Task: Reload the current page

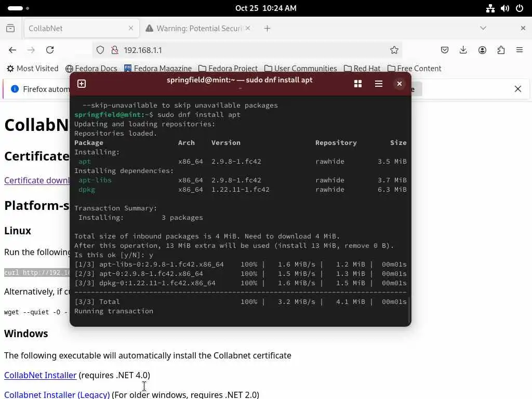Action: 50,50
